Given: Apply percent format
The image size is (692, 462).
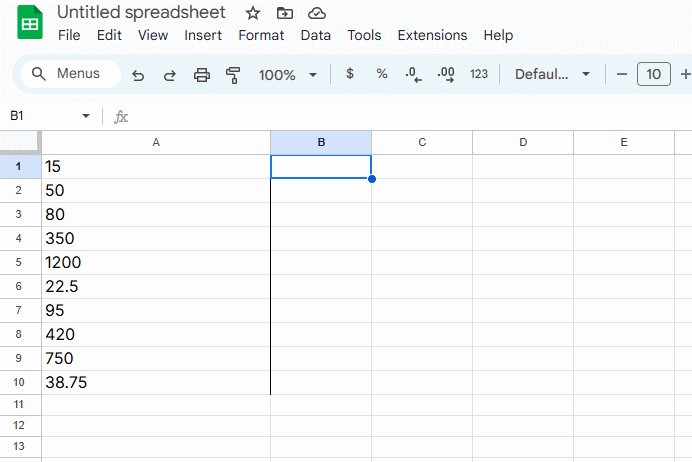Looking at the screenshot, I should pos(381,74).
